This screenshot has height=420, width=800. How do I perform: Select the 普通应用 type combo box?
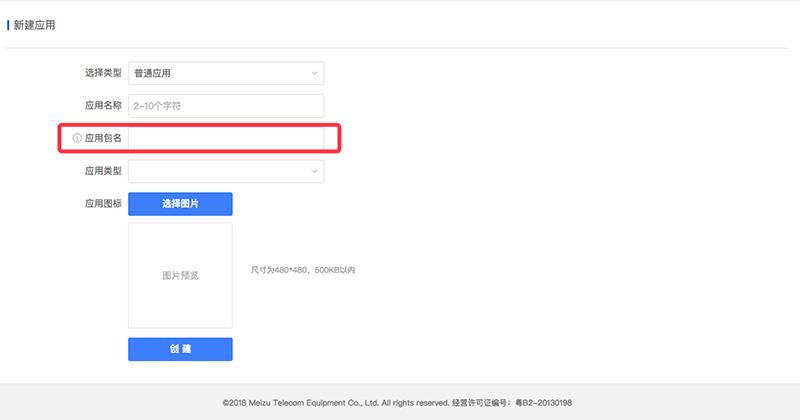(x=215, y=73)
